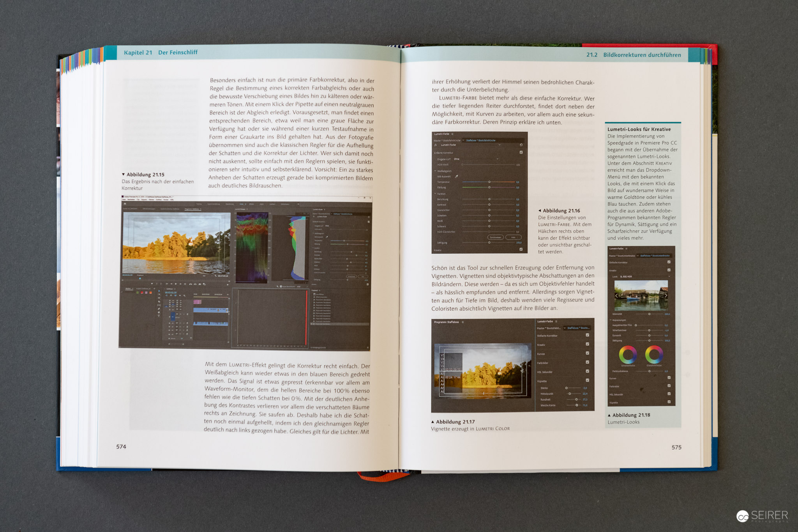Click the Zurücksetzen button

click(496, 237)
